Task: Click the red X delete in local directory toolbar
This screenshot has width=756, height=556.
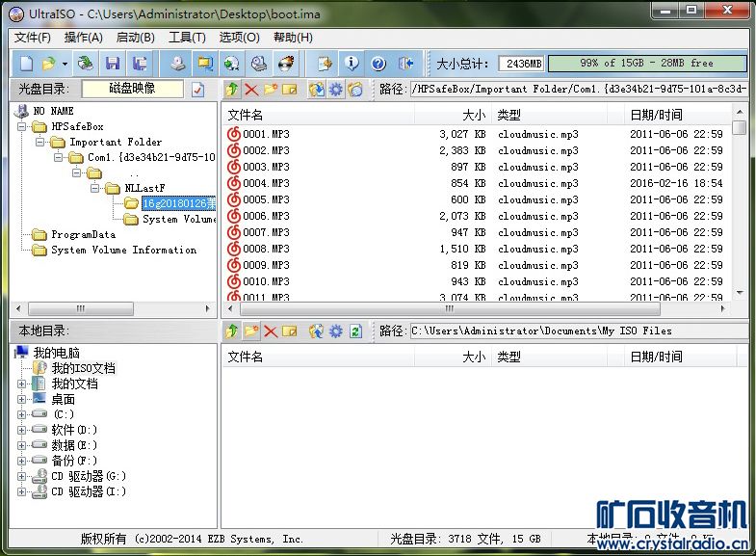Action: tap(270, 331)
